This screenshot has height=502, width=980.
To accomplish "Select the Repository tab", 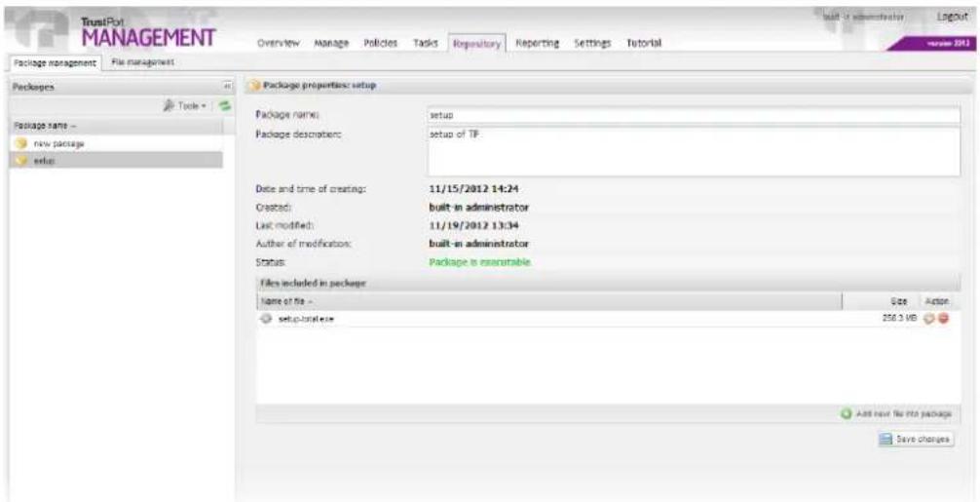I will (477, 44).
